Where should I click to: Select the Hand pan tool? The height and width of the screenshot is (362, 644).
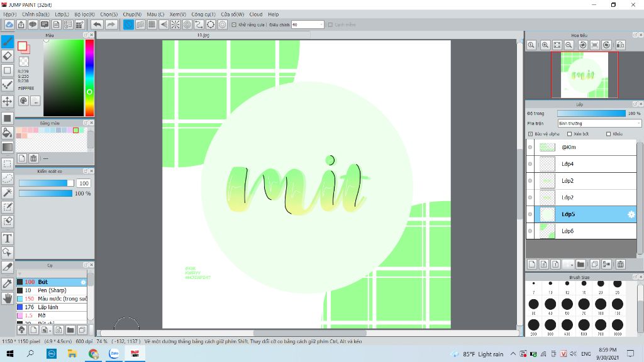click(8, 299)
